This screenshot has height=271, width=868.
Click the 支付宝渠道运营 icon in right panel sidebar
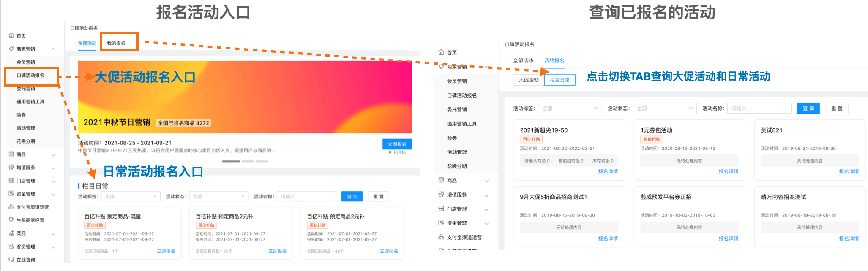(441, 237)
